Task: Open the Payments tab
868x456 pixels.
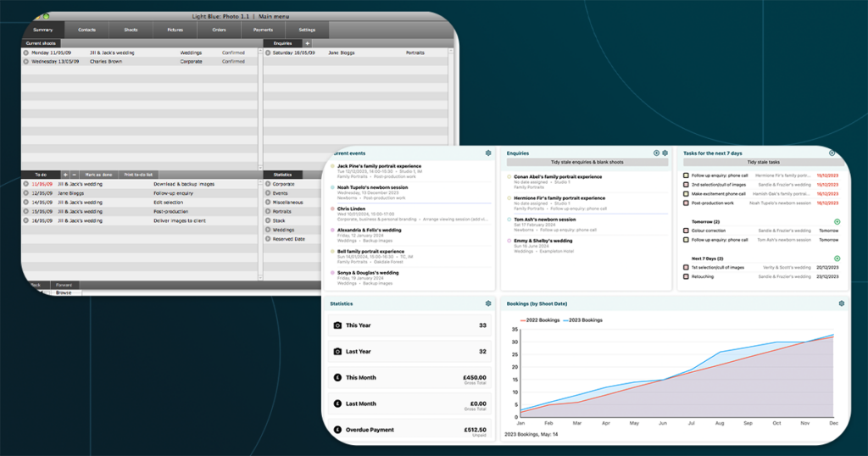Action: 263,30
